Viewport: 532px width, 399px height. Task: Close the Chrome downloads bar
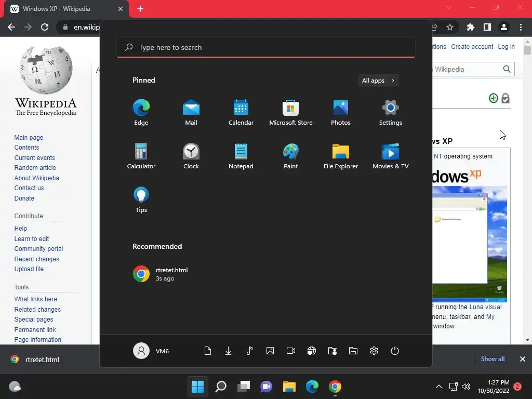523,359
